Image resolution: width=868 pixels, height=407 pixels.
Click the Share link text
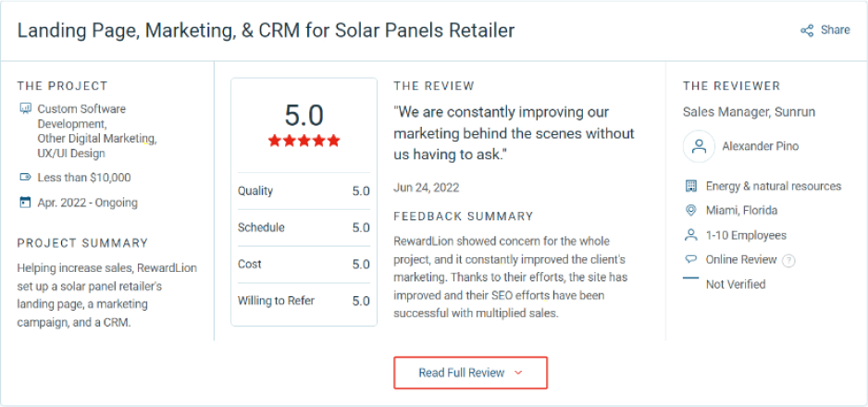pos(835,31)
